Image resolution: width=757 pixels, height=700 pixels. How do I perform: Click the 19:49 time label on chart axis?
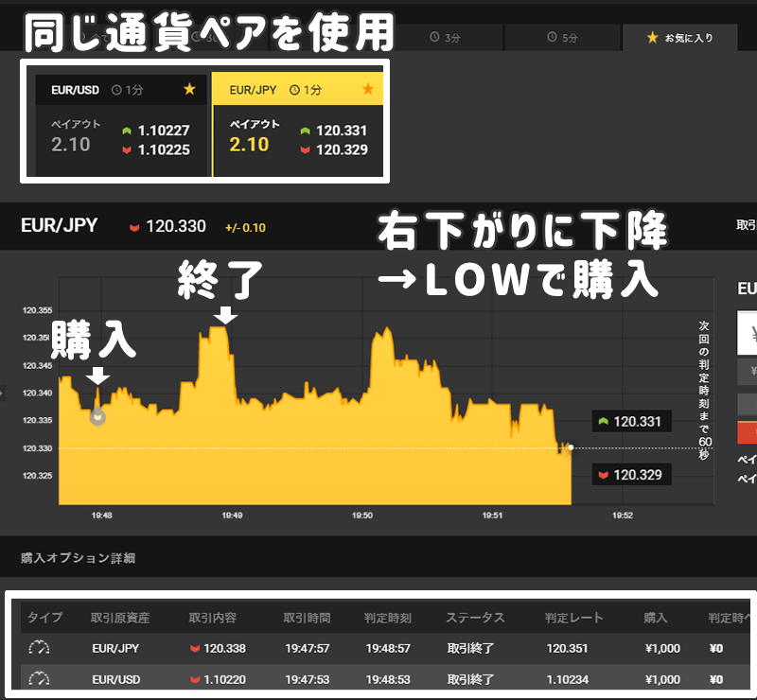[x=232, y=516]
